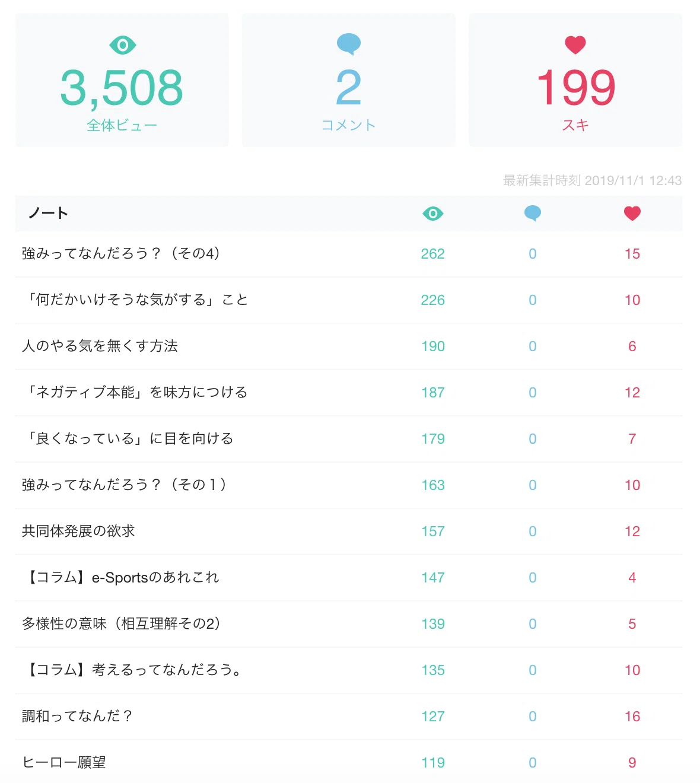Sort by comments using table header bubble icon
Screen dimensions: 700x783
click(533, 214)
